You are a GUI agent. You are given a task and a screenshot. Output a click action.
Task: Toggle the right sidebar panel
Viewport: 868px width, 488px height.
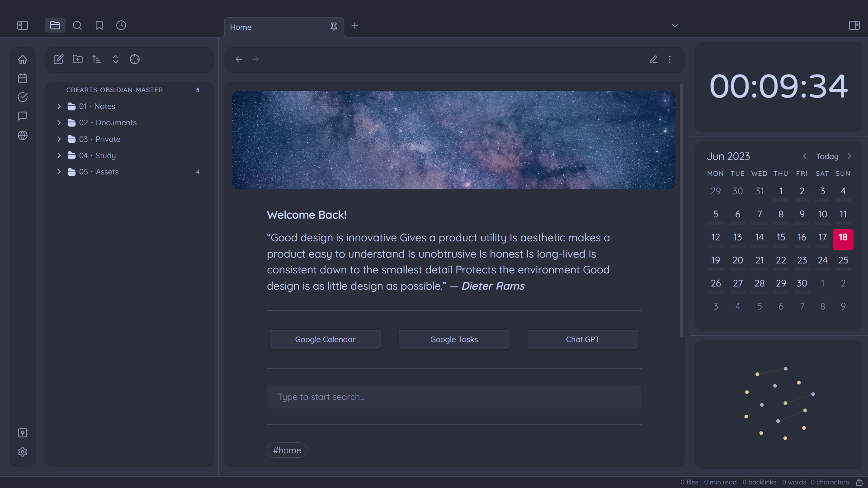(x=854, y=25)
